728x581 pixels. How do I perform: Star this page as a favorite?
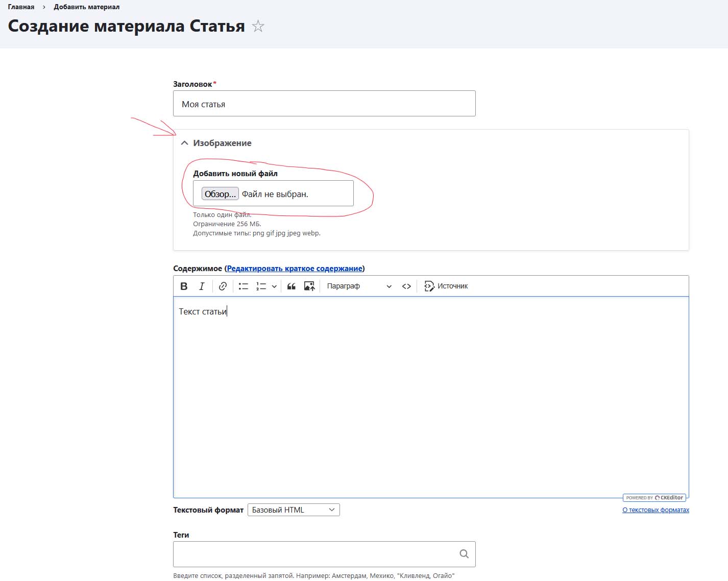[x=258, y=26]
